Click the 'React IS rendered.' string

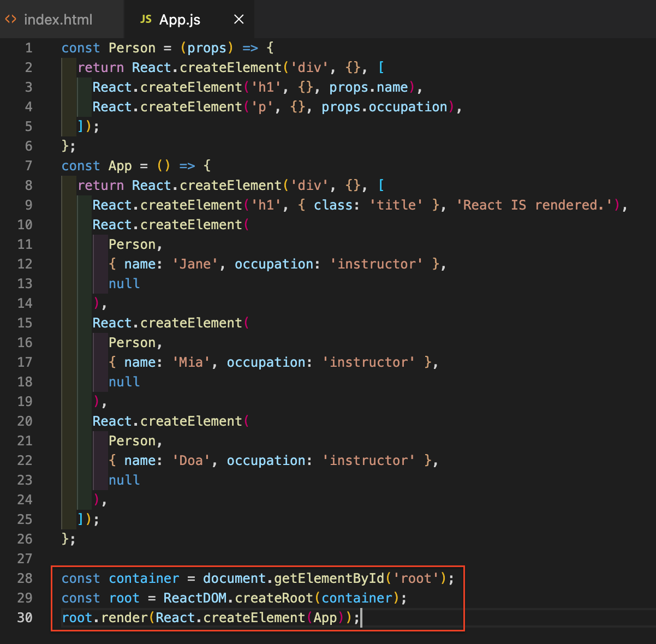coord(534,205)
